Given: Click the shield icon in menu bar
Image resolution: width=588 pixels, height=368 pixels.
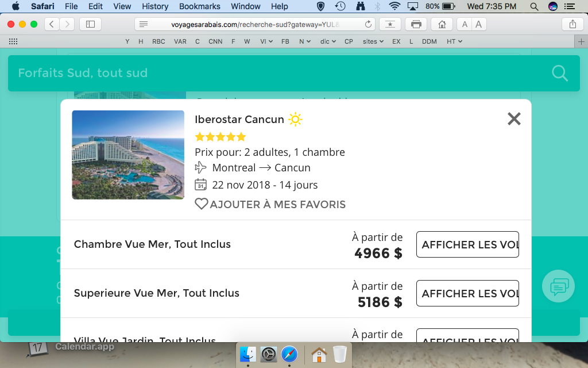Looking at the screenshot, I should 320,6.
